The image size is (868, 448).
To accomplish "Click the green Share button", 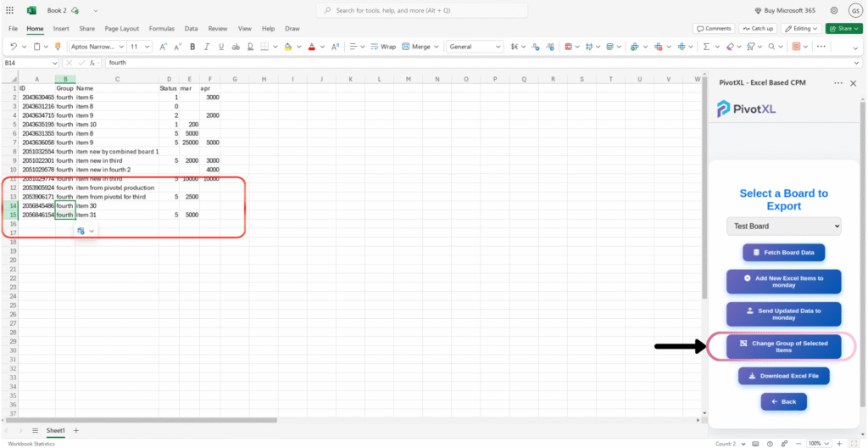I will [x=843, y=28].
